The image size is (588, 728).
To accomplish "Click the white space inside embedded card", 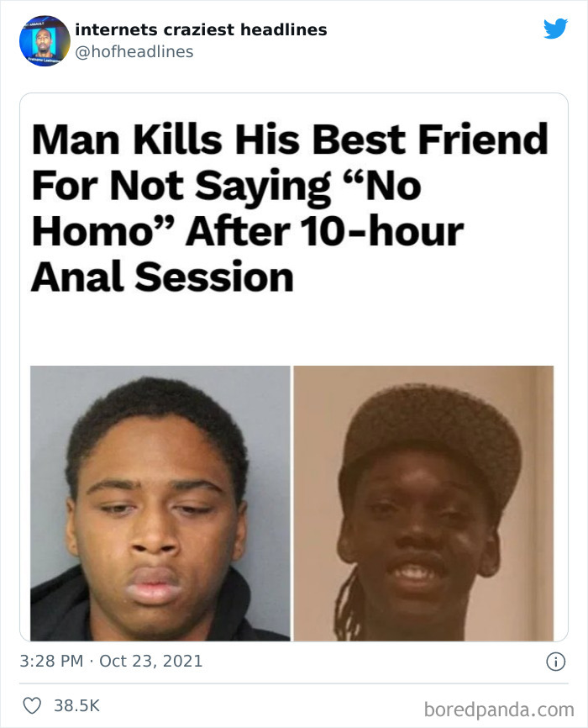I will pos(294,330).
